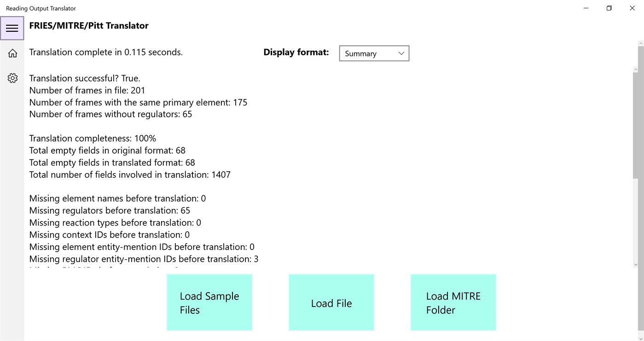Click 'Total empty fields in translated format: 68'

112,162
